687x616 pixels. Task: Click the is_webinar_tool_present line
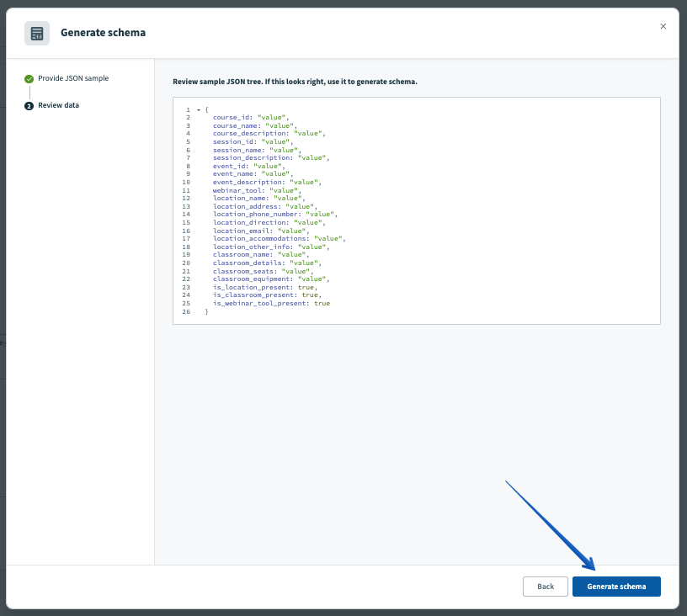click(271, 304)
